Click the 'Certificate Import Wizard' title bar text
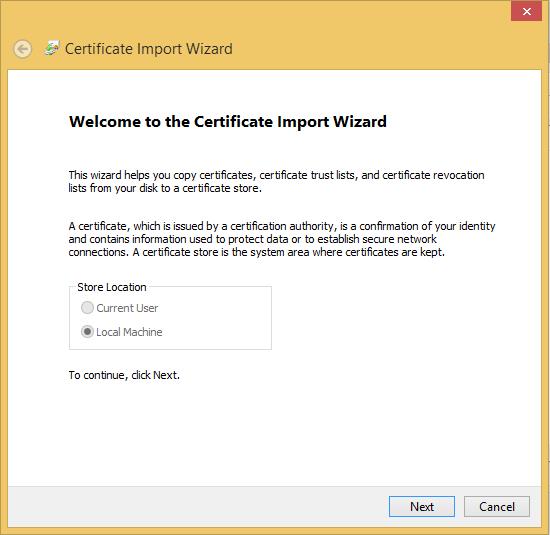The width and height of the screenshot is (550, 535). pyautogui.click(x=149, y=49)
